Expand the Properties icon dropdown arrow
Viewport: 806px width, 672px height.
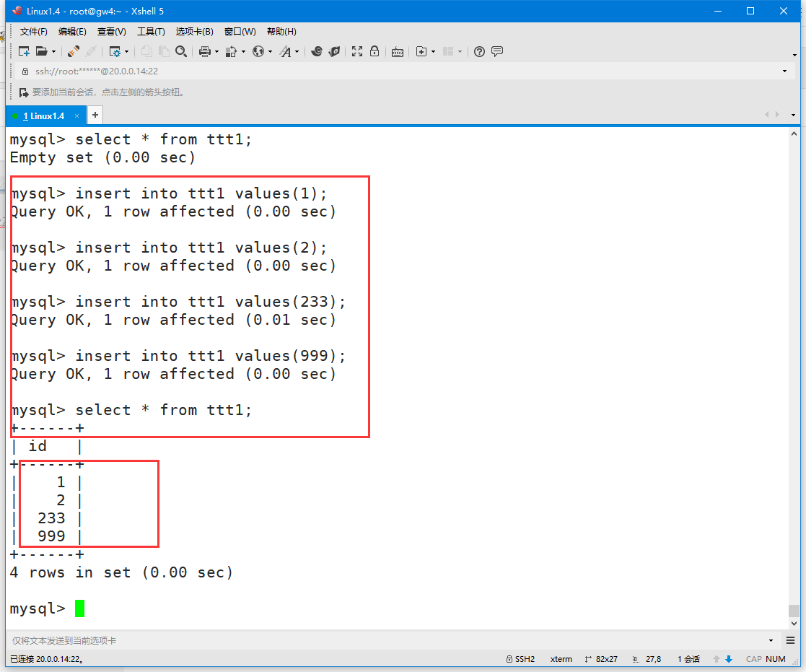pyautogui.click(x=126, y=51)
